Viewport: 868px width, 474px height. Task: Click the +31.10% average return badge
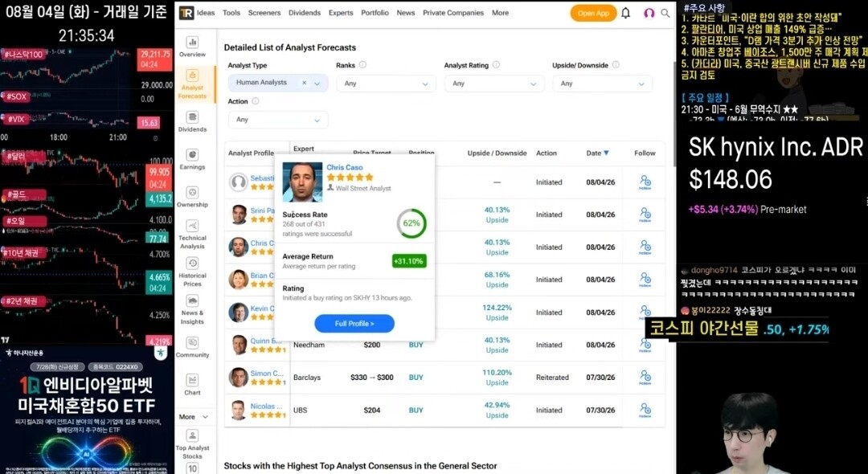click(409, 261)
